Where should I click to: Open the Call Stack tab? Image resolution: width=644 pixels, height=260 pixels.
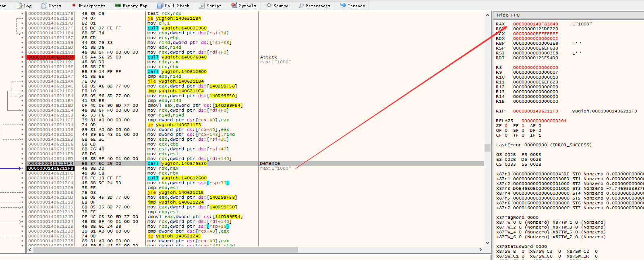point(173,6)
